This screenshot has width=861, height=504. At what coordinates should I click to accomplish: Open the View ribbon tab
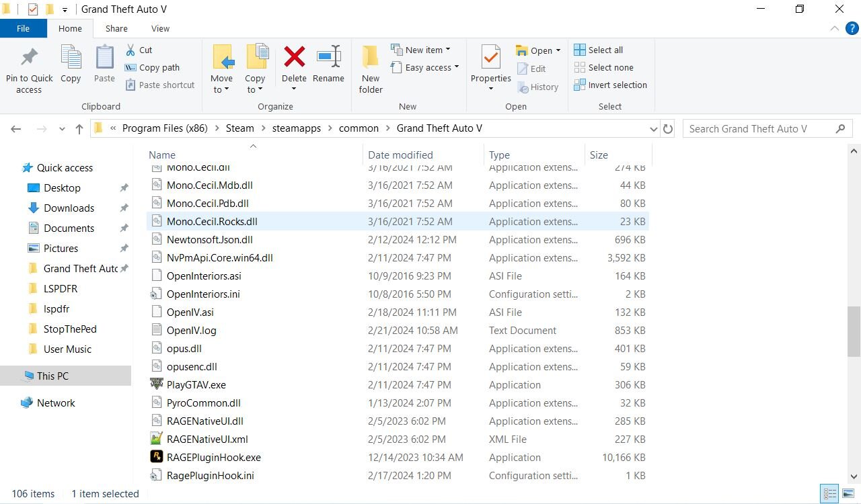160,28
